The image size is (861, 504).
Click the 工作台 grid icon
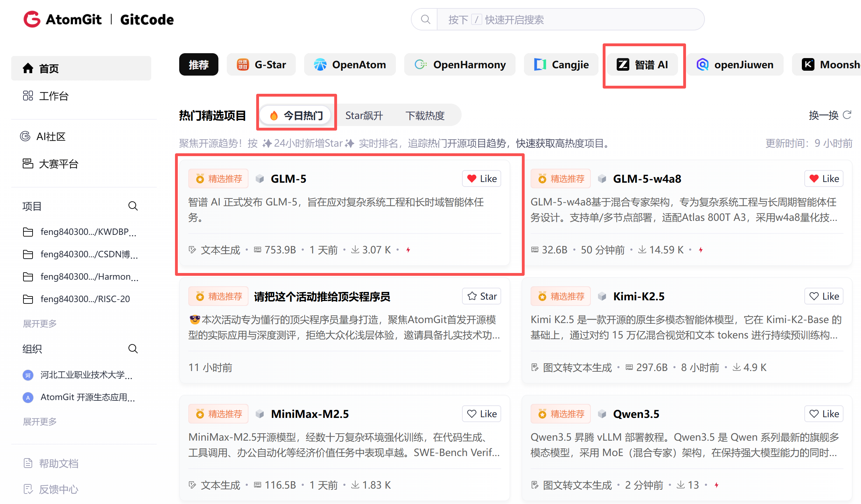pos(28,96)
